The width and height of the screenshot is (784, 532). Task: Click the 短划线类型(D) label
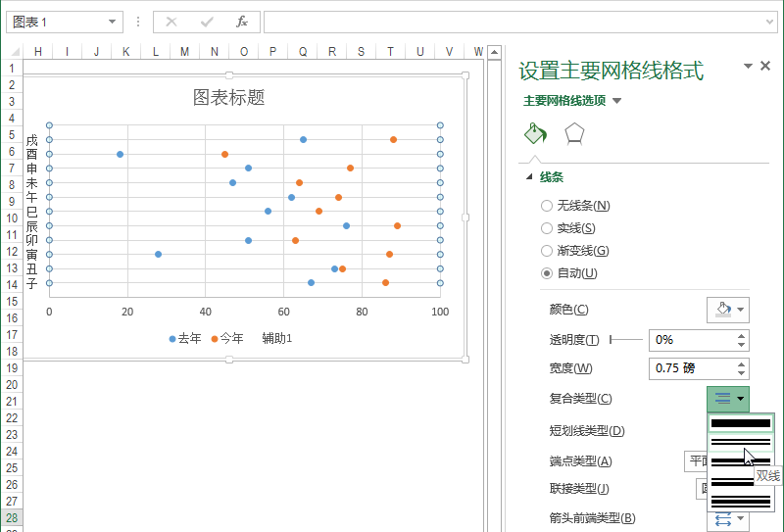(587, 430)
